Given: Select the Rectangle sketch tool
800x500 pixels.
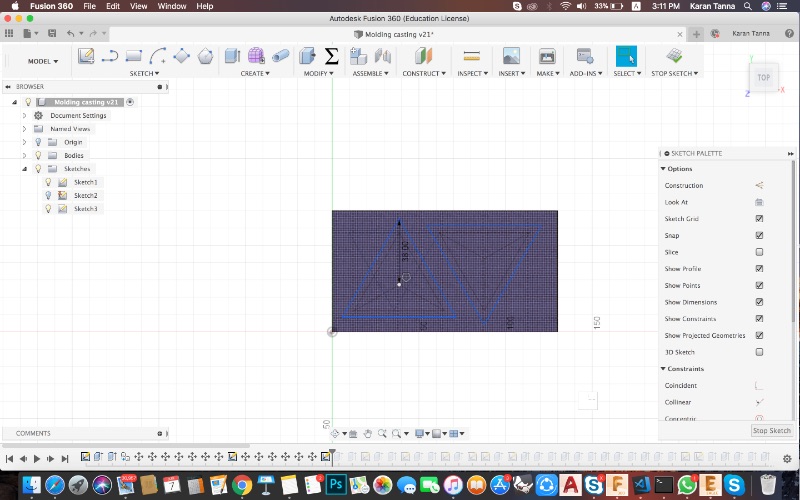Looking at the screenshot, I should click(134, 56).
